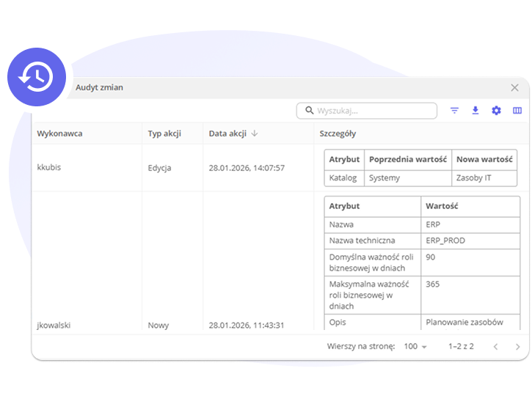Image resolution: width=532 pixels, height=396 pixels.
Task: Click the Edycja action type cell
Action: (159, 168)
